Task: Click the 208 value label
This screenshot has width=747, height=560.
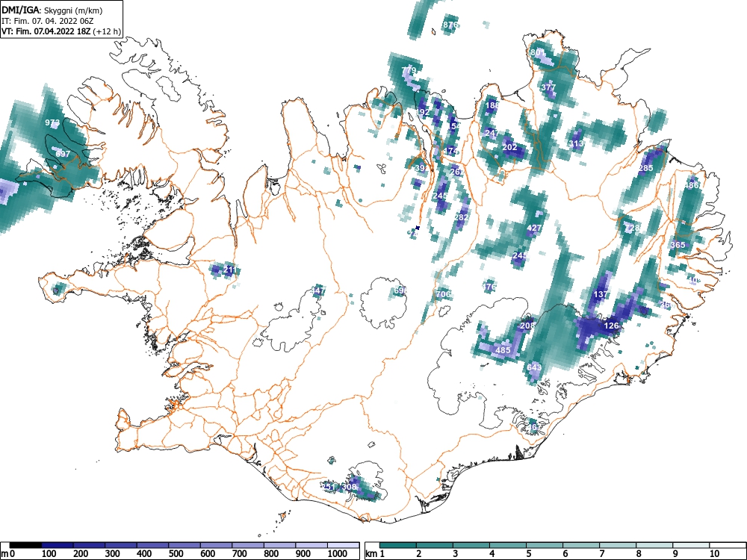Action: click(x=527, y=326)
